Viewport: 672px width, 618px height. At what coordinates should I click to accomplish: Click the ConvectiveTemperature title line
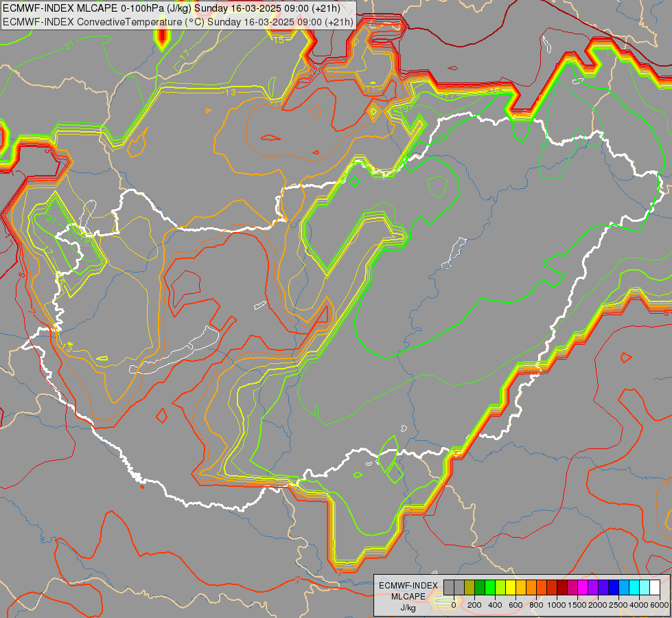tap(178, 22)
